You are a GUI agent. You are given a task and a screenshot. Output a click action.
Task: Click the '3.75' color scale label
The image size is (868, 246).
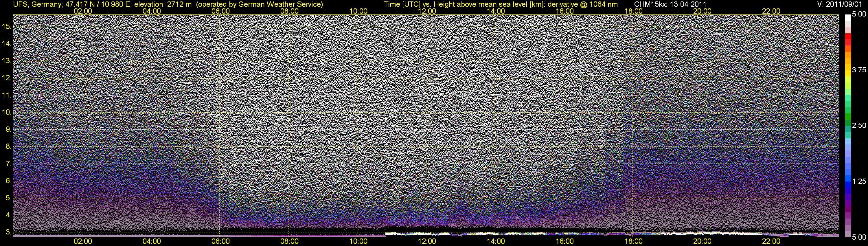(x=859, y=70)
